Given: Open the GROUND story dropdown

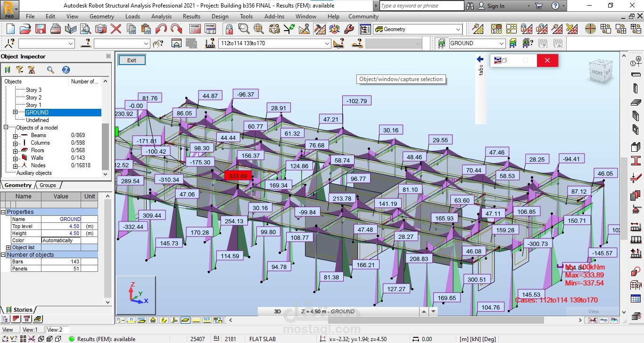Looking at the screenshot, I should (502, 43).
